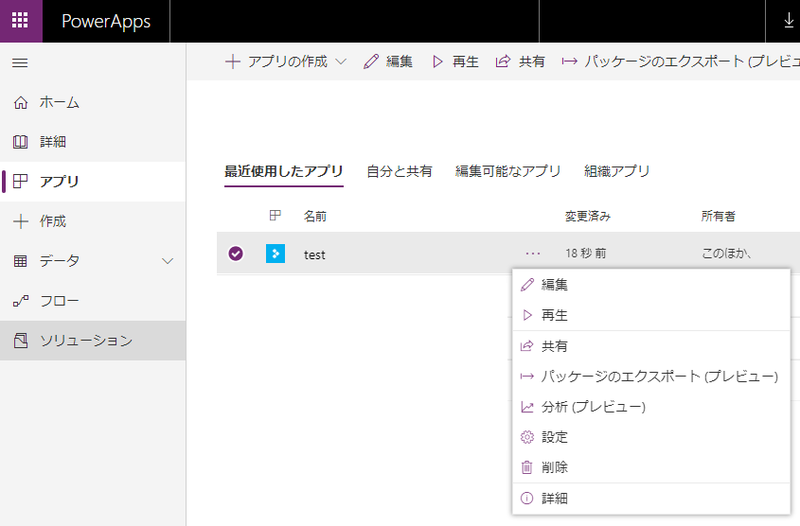Click the pencil 編集 icon in toolbar
Screen dimensions: 800x526
pos(371,62)
